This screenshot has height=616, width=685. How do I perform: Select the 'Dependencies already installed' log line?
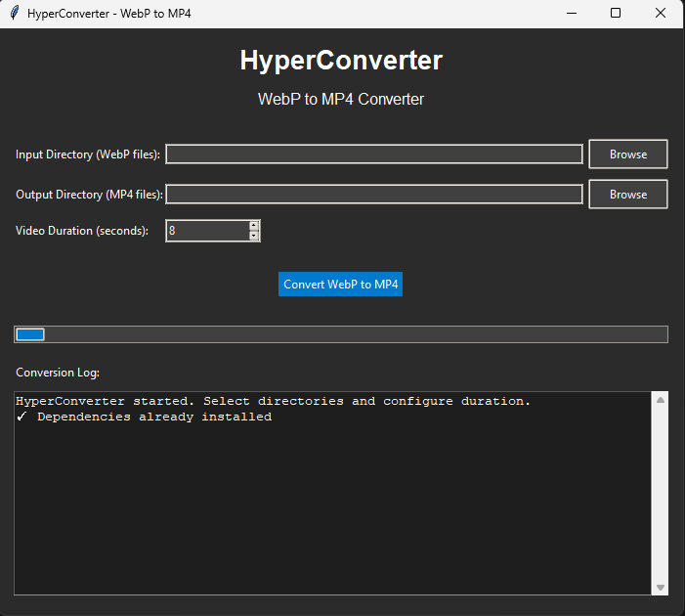pyautogui.click(x=144, y=417)
